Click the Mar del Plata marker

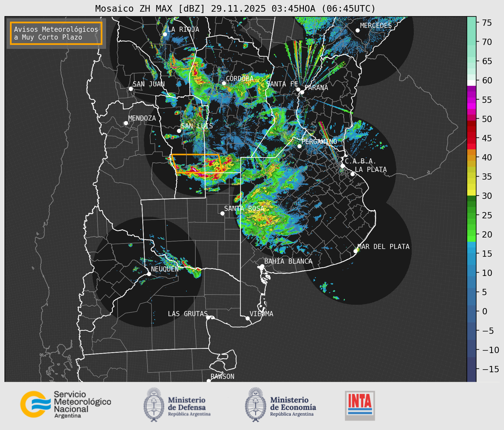pos(356,251)
